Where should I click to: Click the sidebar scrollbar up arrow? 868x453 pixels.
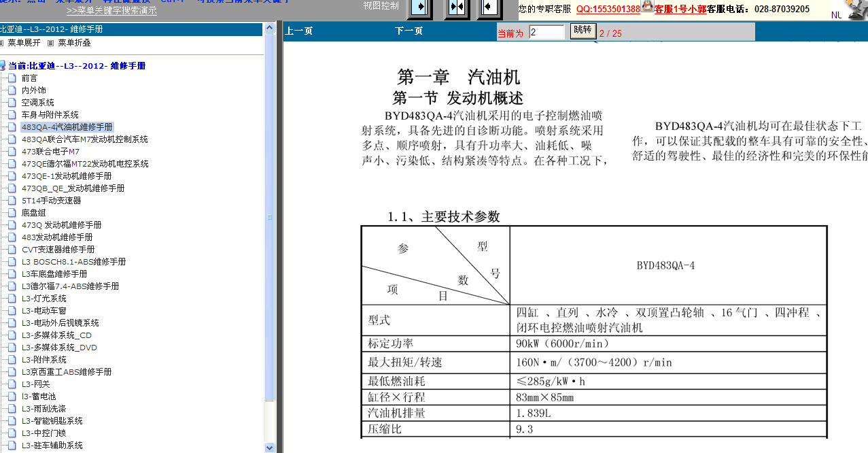click(269, 27)
